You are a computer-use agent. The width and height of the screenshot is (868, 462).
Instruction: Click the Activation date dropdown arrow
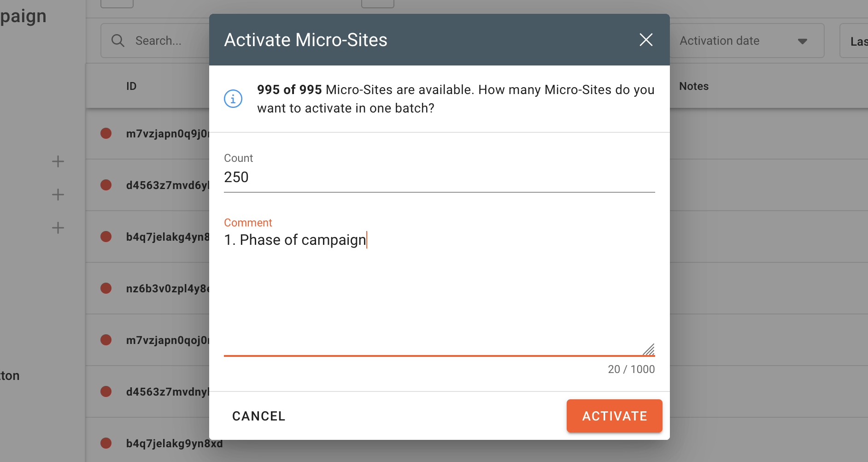tap(802, 41)
